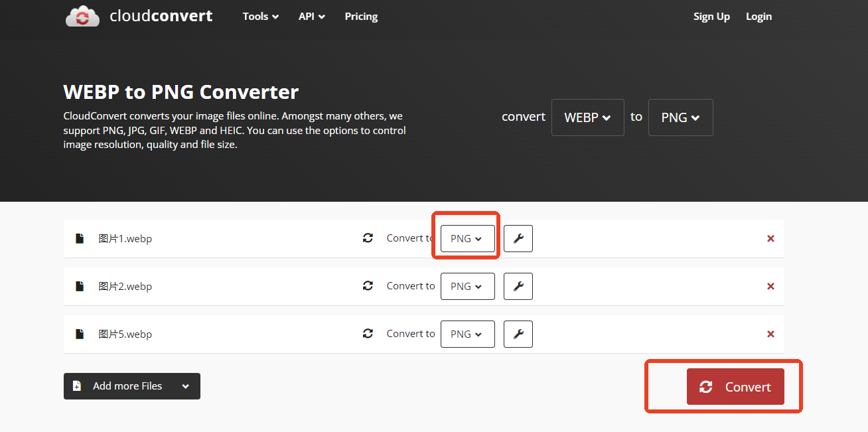The height and width of the screenshot is (432, 868).
Task: Click the file icon beside 图片2.webp
Action: pos(80,286)
